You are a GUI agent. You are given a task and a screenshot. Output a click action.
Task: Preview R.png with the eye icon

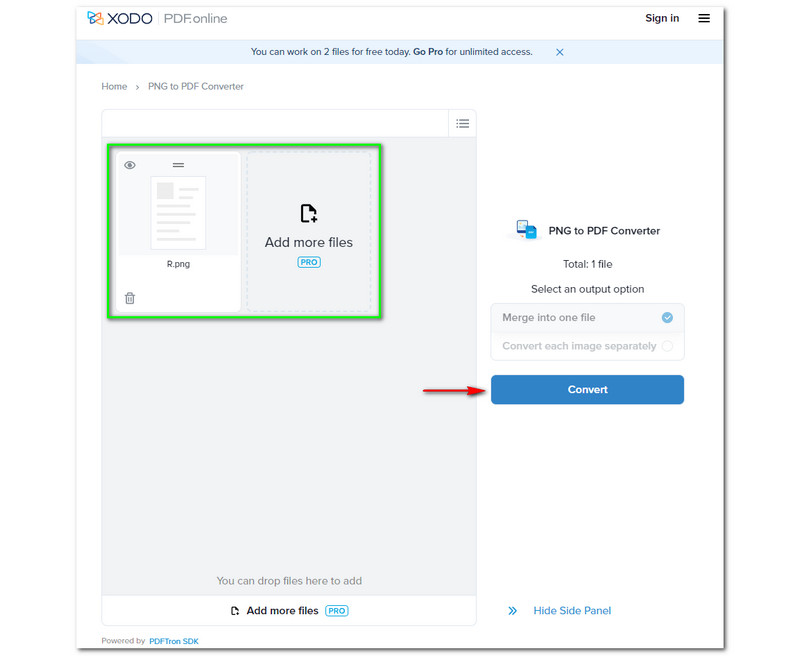point(130,165)
